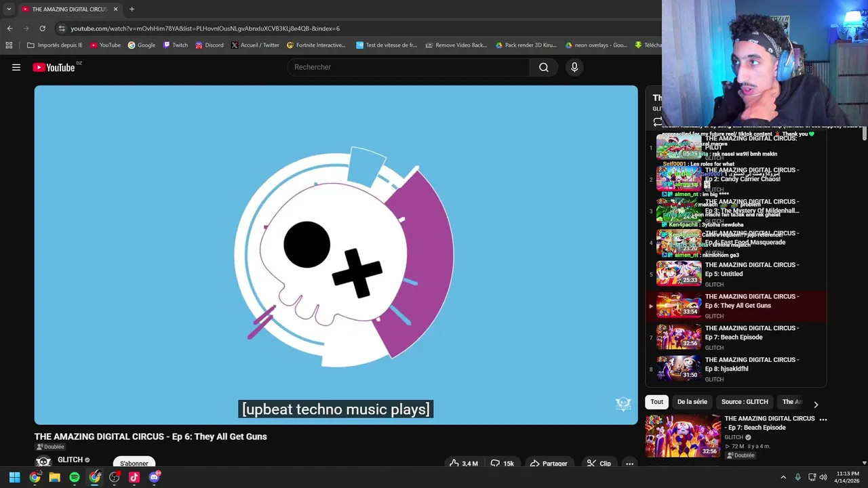The height and width of the screenshot is (488, 868).
Task: Open the Pack render 3D Kiru bookmark
Action: (526, 45)
